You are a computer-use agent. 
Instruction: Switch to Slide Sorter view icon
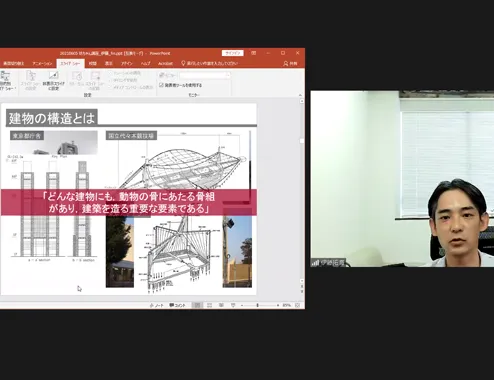coord(209,305)
